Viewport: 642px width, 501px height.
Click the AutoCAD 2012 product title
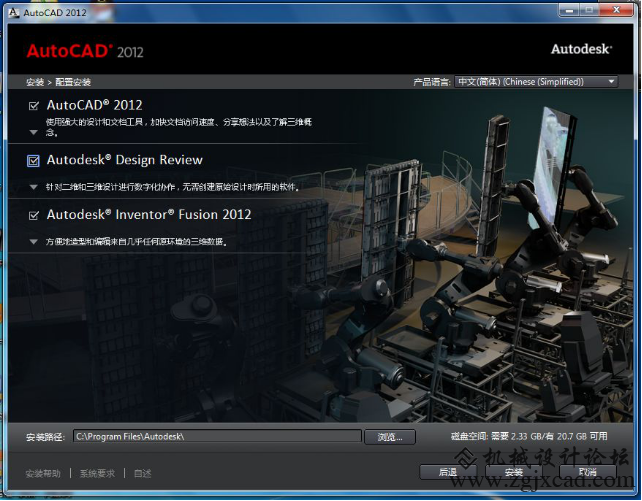click(95, 106)
